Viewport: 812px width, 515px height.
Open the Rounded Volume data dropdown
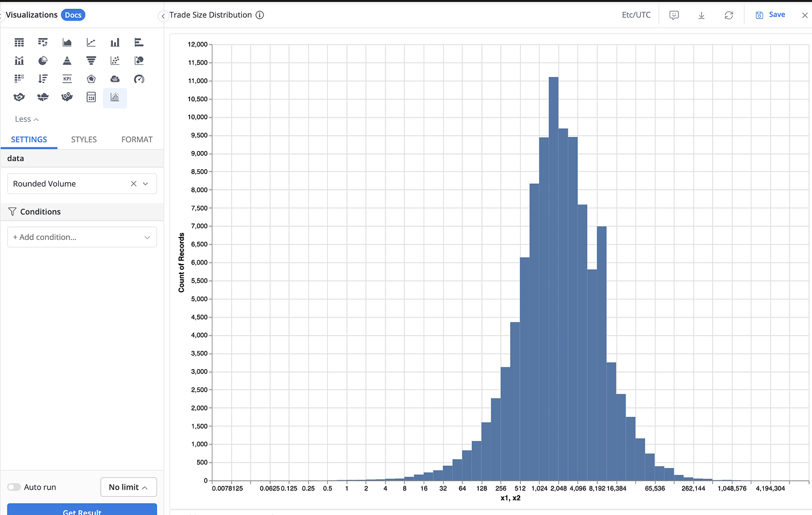(145, 184)
